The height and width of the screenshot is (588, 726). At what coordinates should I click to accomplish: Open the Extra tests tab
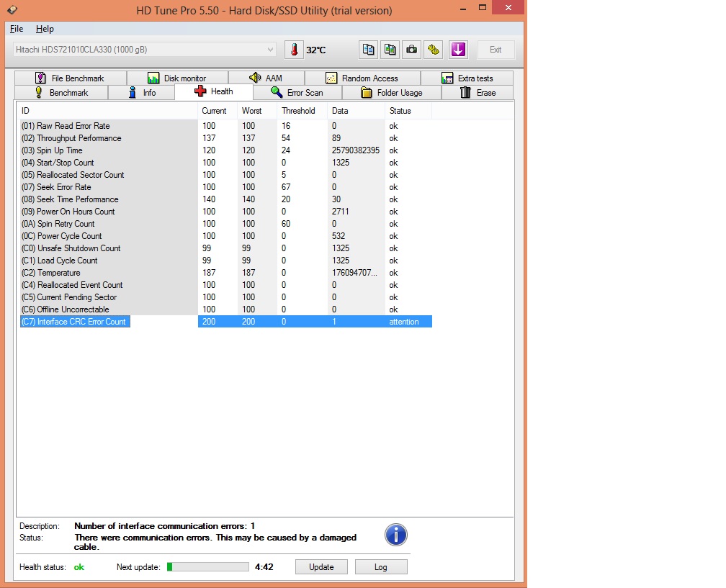[467, 78]
